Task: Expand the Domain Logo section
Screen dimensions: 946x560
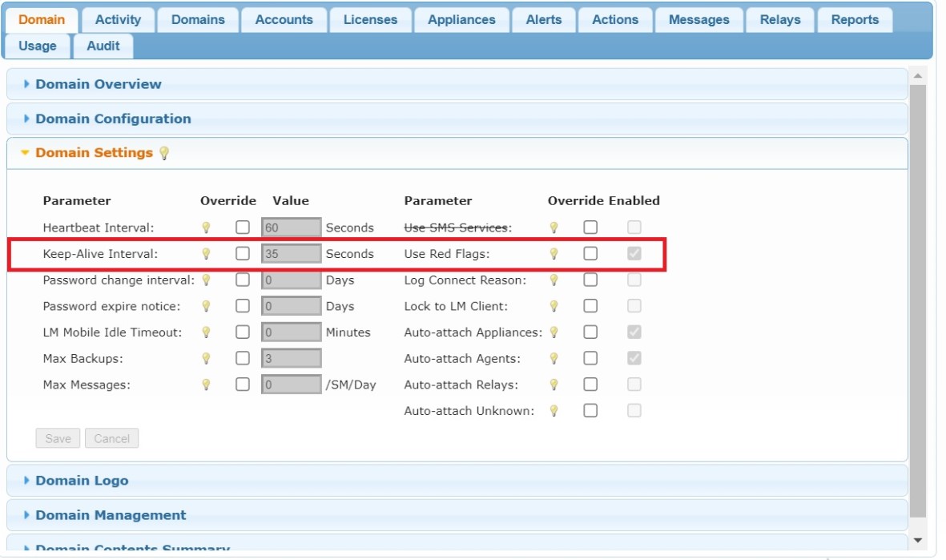Action: point(457,481)
